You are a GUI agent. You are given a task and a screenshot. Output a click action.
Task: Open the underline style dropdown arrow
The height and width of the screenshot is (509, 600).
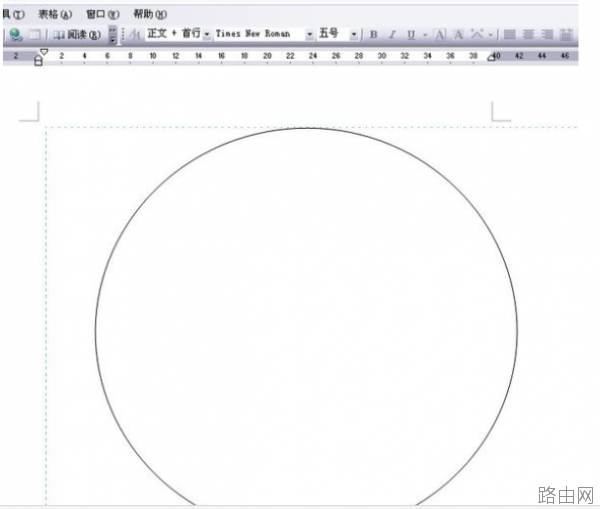click(425, 35)
